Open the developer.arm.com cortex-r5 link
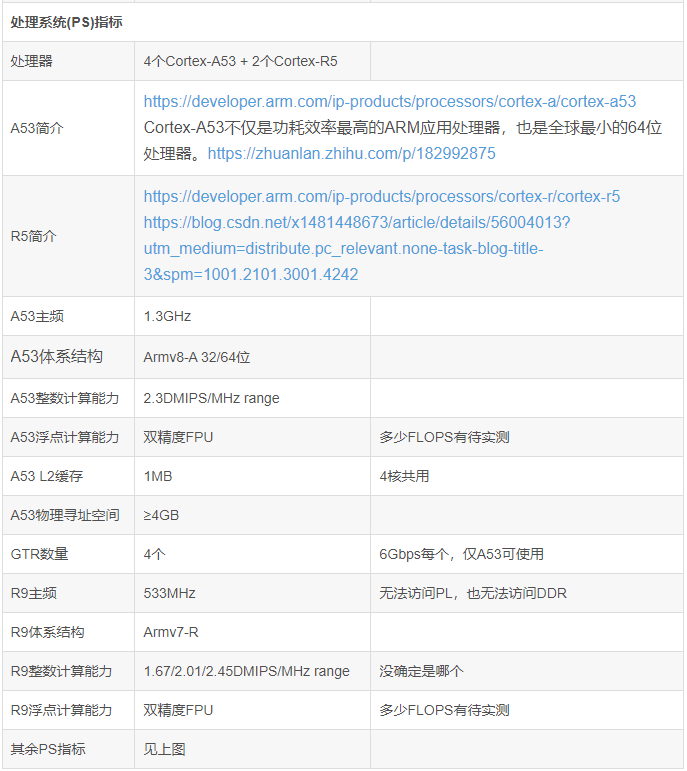The width and height of the screenshot is (687, 771). pyautogui.click(x=382, y=196)
